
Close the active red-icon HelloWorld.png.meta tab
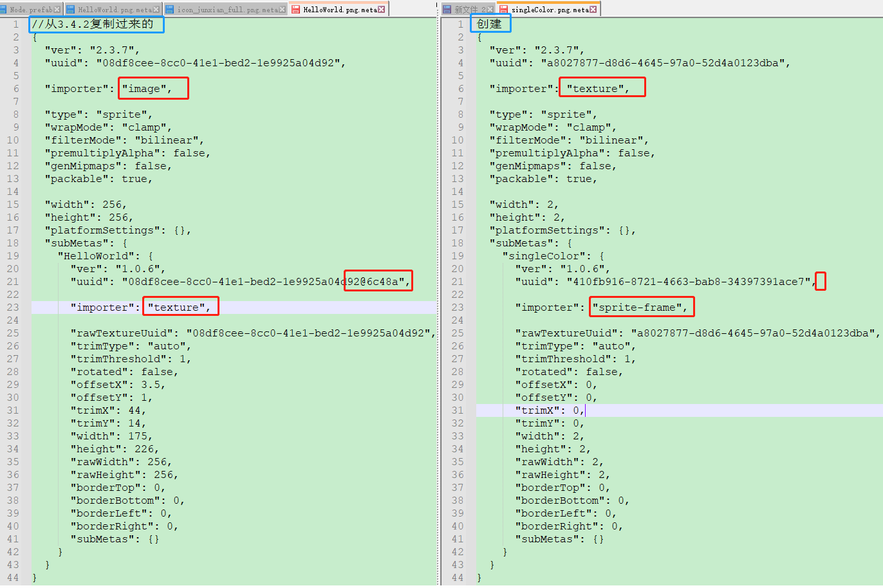click(x=382, y=10)
